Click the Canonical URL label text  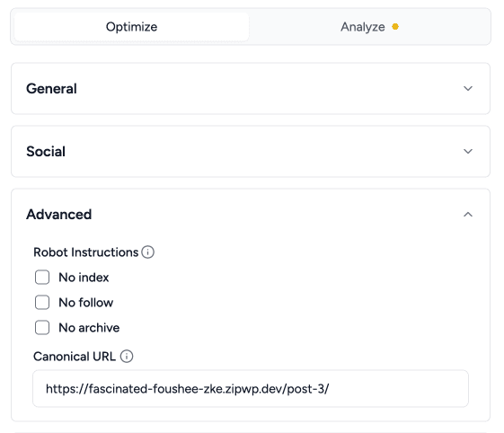(x=75, y=357)
